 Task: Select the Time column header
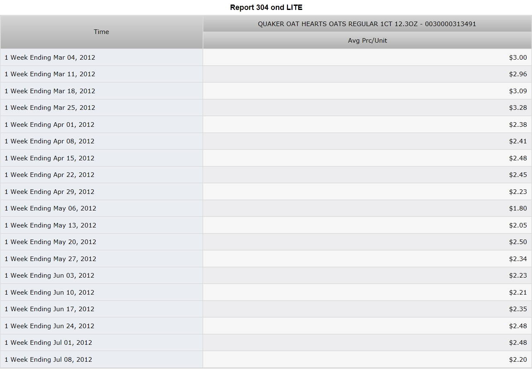click(102, 32)
